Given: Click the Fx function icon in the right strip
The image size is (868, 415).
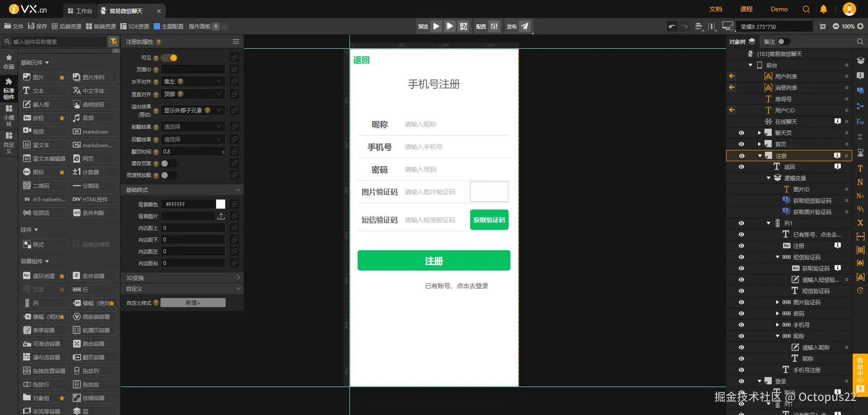Looking at the screenshot, I should 860,121.
